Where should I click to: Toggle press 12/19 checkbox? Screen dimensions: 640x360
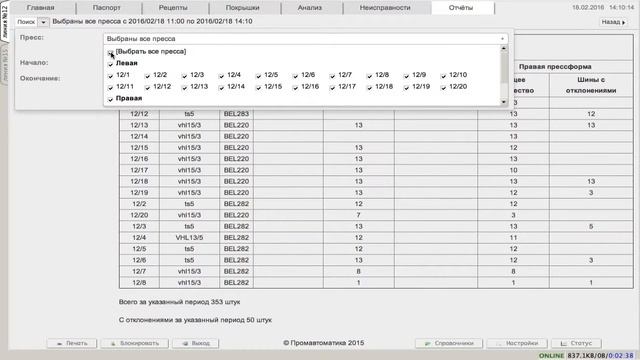click(407, 88)
